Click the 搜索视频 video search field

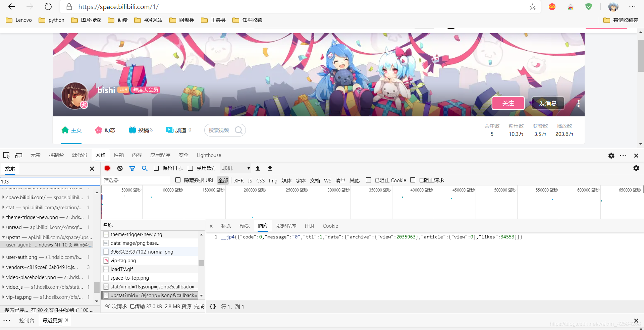(x=220, y=130)
